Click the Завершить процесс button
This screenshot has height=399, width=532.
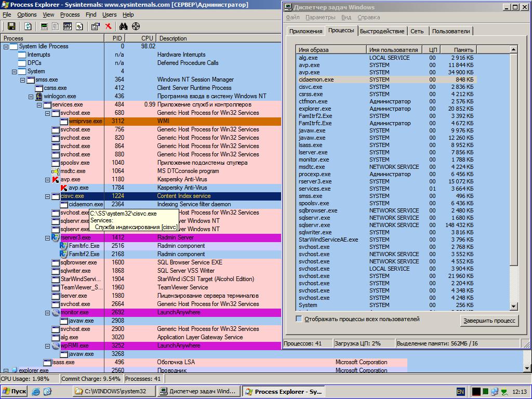pos(489,321)
